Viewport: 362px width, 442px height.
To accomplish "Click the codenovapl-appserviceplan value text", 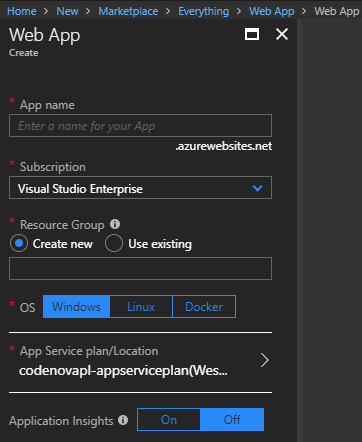I will point(123,371).
